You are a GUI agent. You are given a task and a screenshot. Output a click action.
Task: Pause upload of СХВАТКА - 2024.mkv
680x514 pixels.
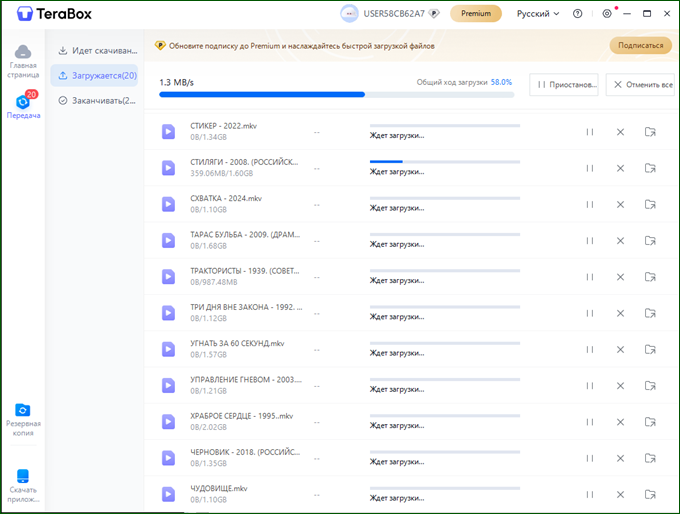coord(590,204)
